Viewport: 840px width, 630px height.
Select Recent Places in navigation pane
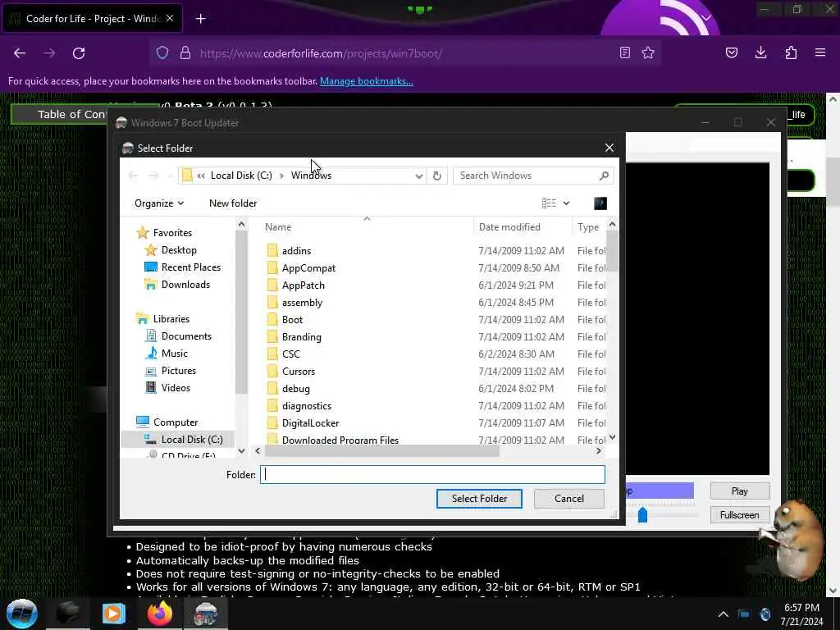click(190, 267)
